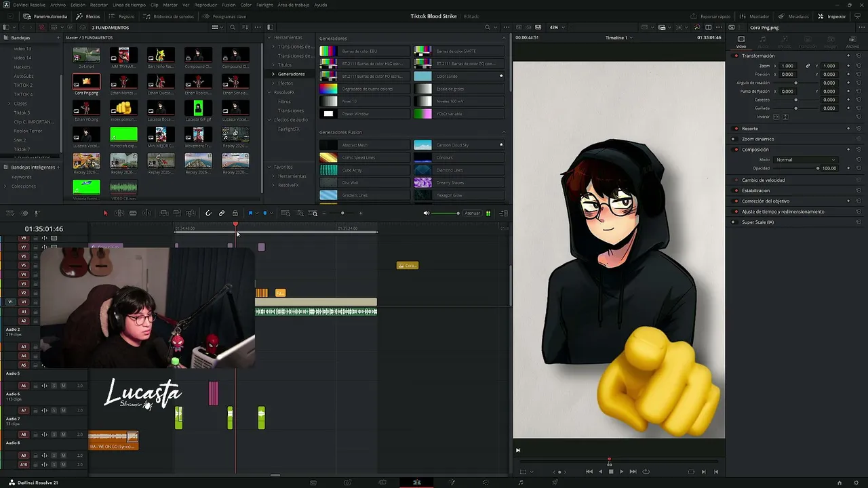The width and height of the screenshot is (868, 488).
Task: Open Project Settings gear icon
Action: [855, 483]
